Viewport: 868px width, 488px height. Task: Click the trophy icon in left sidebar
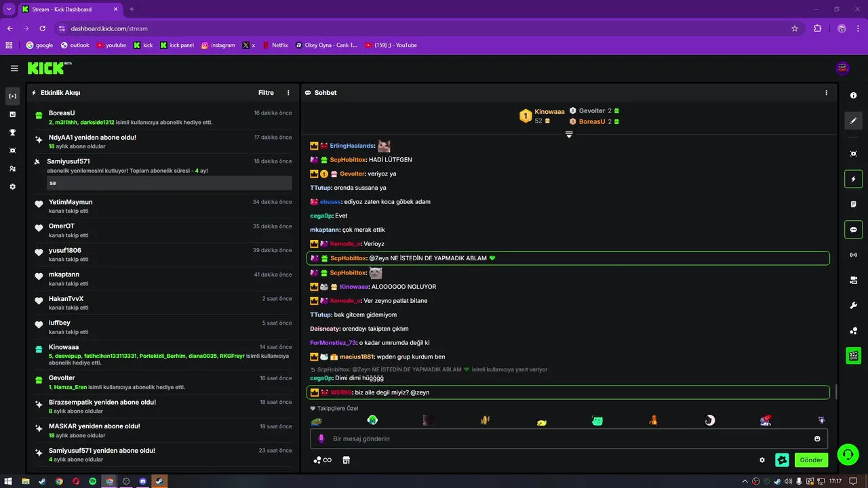point(12,132)
